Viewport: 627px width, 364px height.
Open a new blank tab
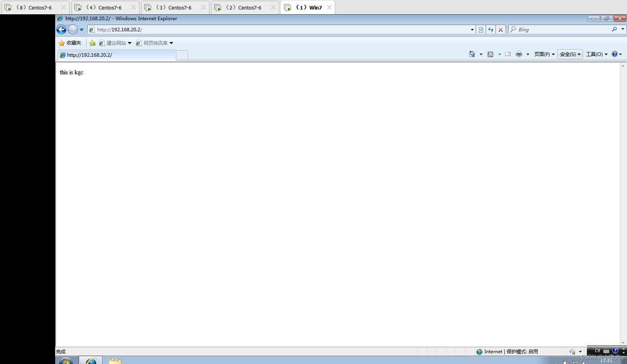182,56
